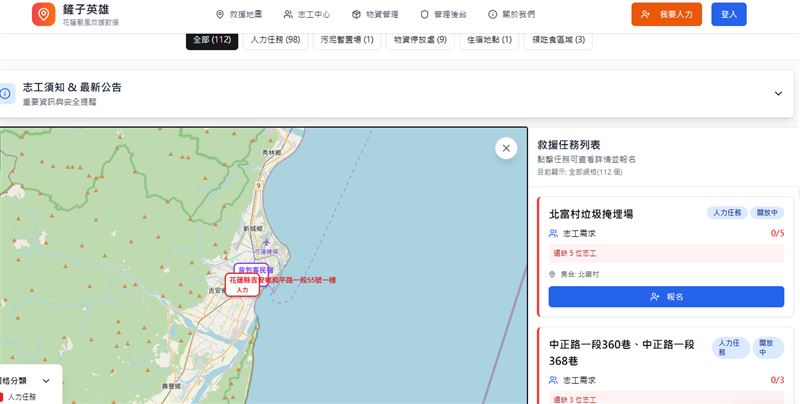Viewport: 800px width, 404px height.
Task: Select the 領吃食區域 (3) filter tab
Action: 558,40
